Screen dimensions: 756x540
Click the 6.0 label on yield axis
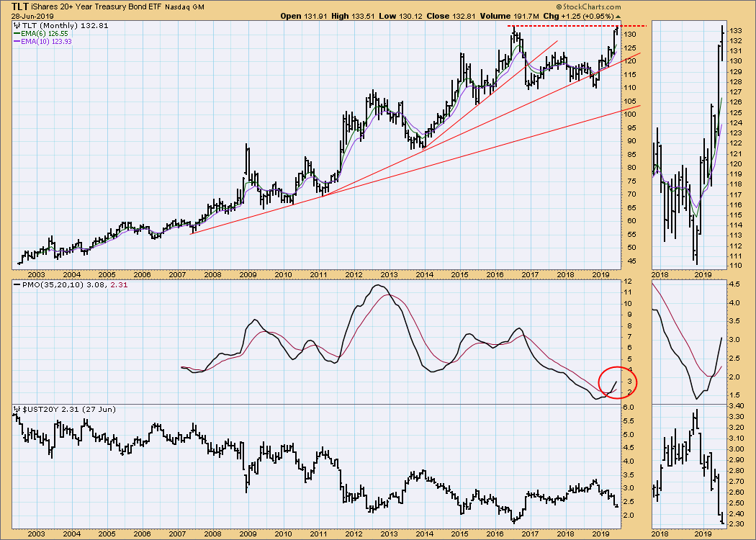point(630,408)
